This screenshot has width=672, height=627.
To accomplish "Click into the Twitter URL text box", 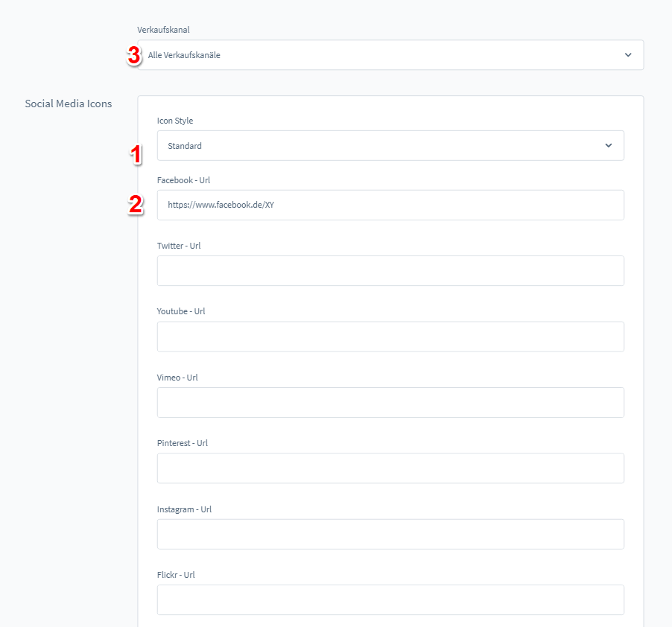I will 390,271.
